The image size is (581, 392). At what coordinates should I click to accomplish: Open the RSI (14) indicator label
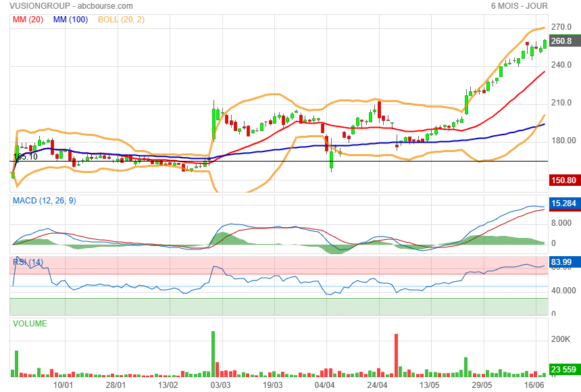[x=28, y=262]
